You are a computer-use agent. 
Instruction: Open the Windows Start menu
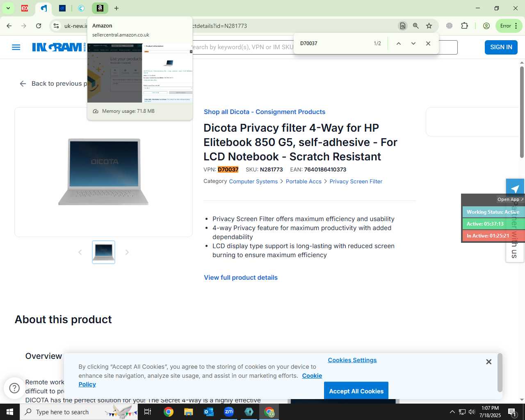coord(10,412)
